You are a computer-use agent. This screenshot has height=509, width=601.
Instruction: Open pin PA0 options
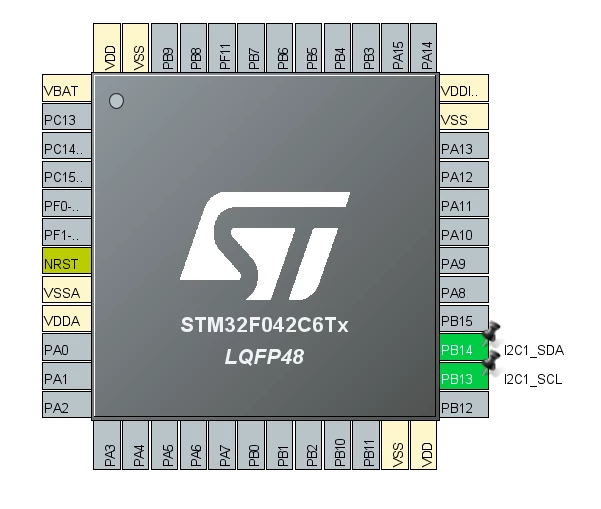(x=67, y=347)
